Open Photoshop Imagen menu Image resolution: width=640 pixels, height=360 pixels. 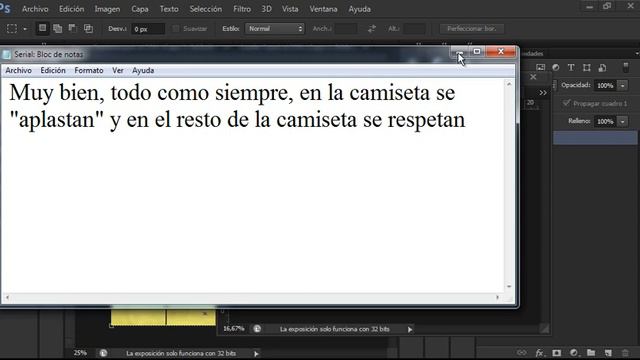click(x=107, y=9)
